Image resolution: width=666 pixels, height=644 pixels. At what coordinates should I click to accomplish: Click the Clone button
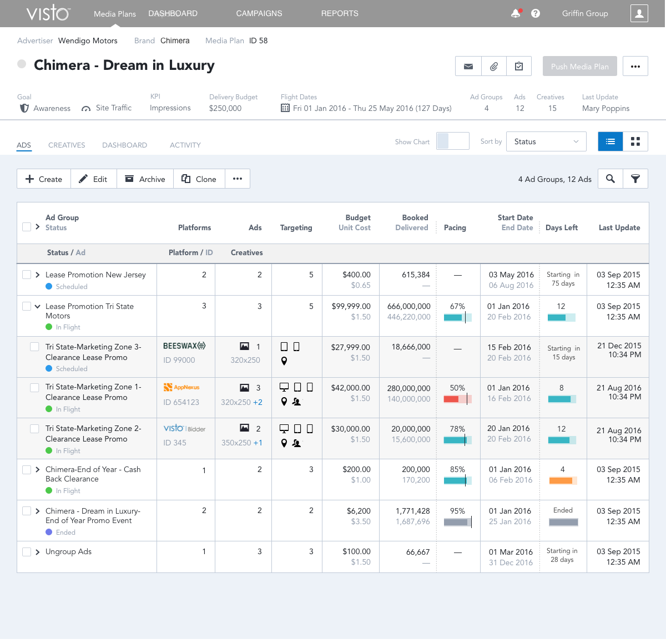coord(199,179)
